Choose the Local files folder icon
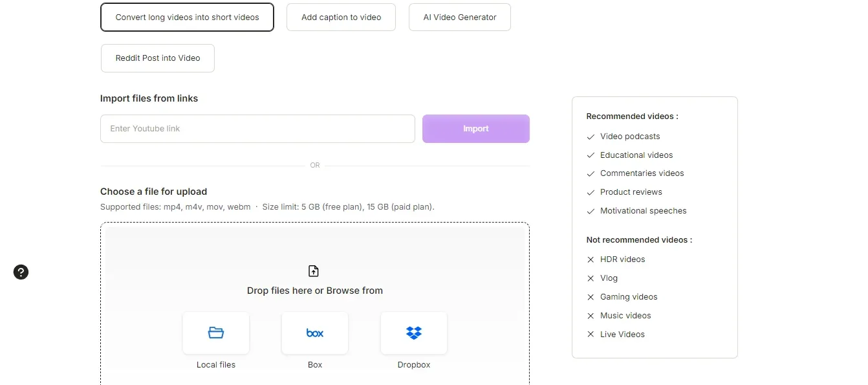Image resolution: width=868 pixels, height=385 pixels. (x=216, y=333)
